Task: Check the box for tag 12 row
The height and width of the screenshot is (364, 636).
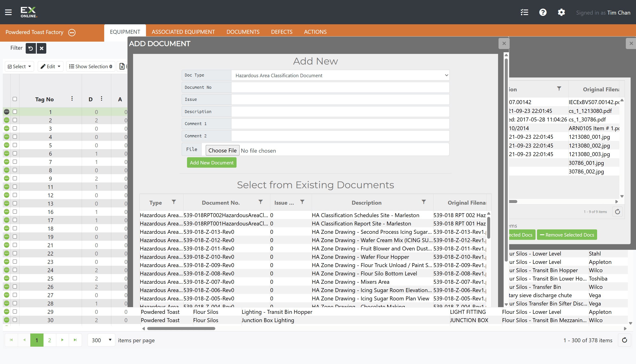Action: [x=15, y=195]
